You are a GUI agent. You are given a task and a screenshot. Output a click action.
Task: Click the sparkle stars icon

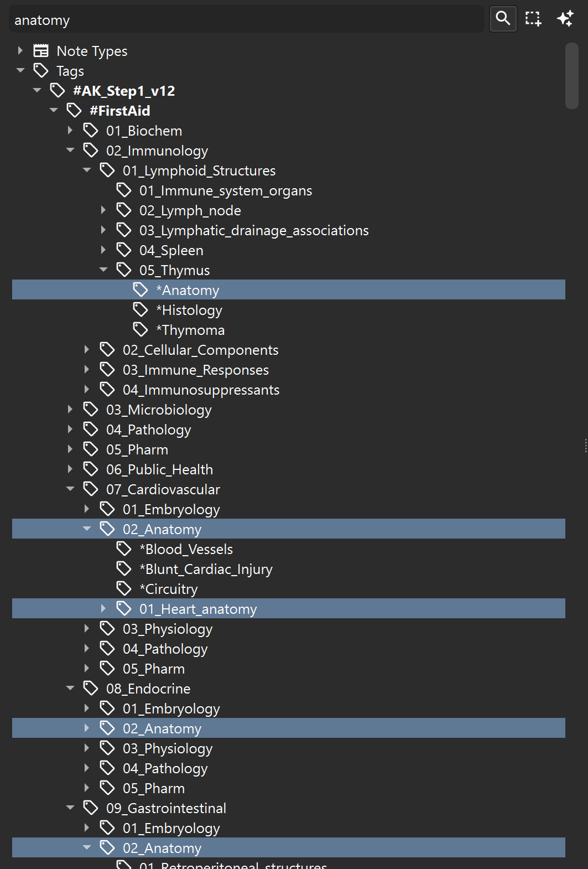(565, 19)
